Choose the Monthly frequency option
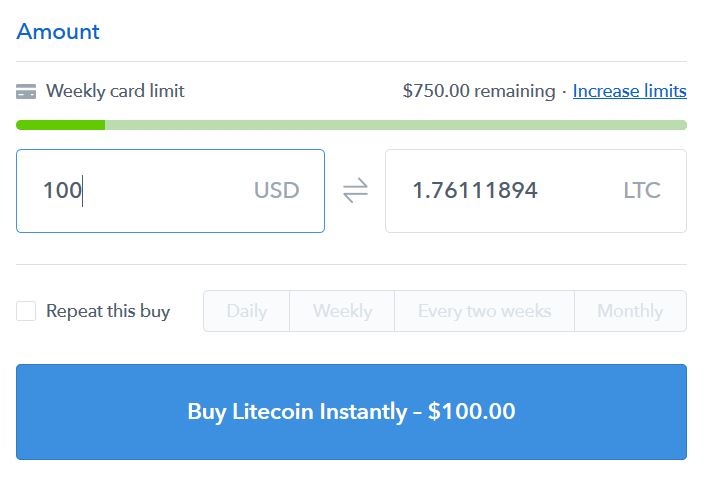The height and width of the screenshot is (481, 707). [630, 311]
